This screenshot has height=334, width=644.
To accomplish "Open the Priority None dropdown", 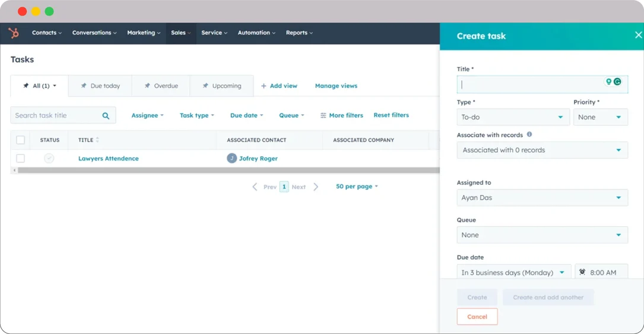I will (x=601, y=117).
